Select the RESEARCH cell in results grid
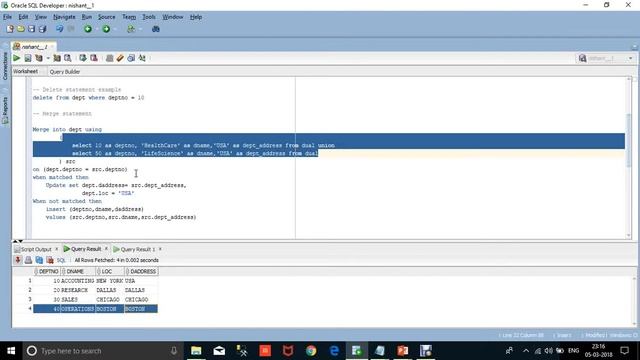Screen dimensions: 640x360 coord(78,290)
